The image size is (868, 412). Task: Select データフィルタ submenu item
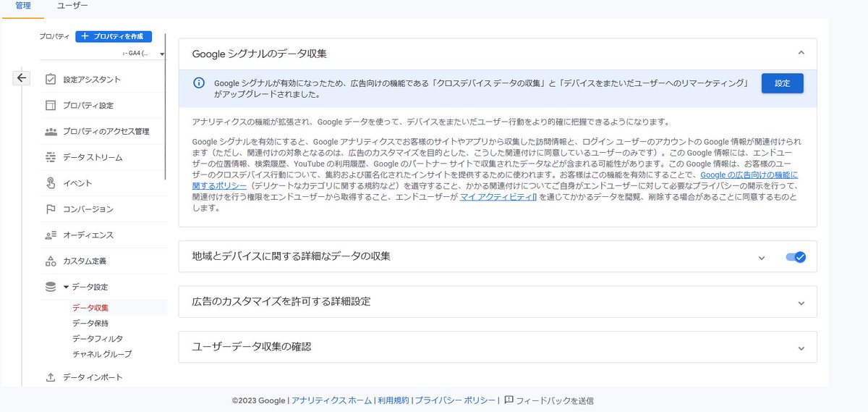click(98, 339)
